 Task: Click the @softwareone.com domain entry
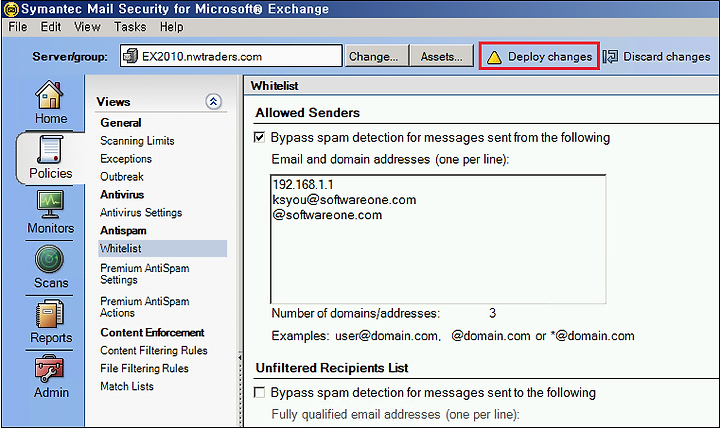327,215
